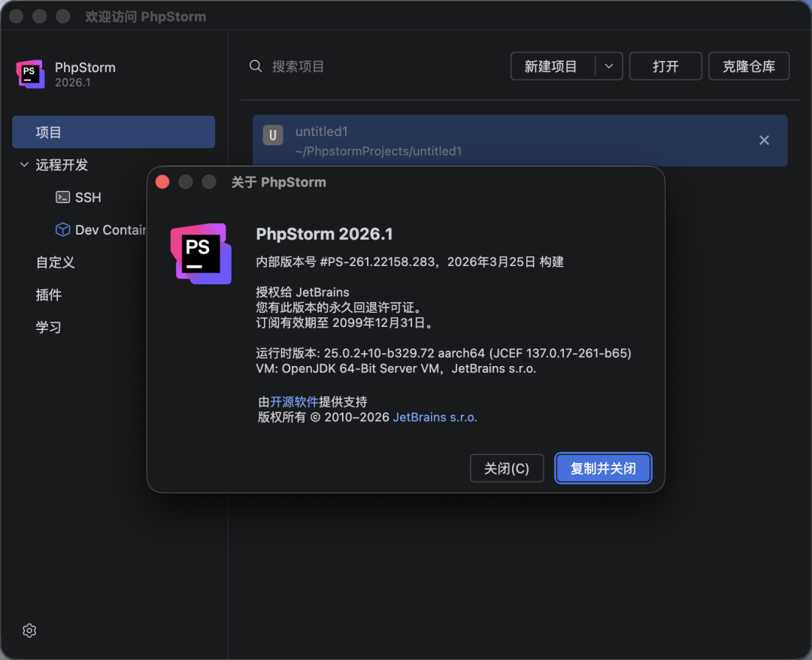812x660 pixels.
Task: Remove untitled1 from recent projects list
Action: [764, 141]
